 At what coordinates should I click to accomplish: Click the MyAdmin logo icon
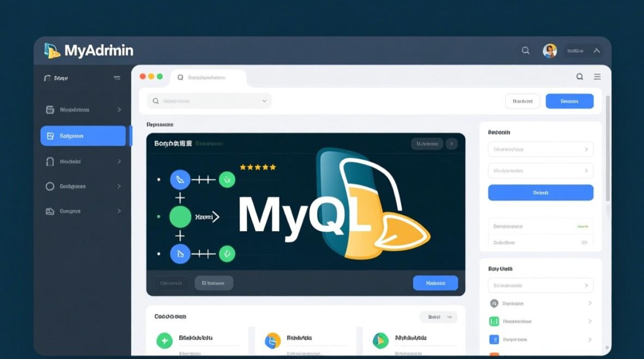click(x=52, y=51)
